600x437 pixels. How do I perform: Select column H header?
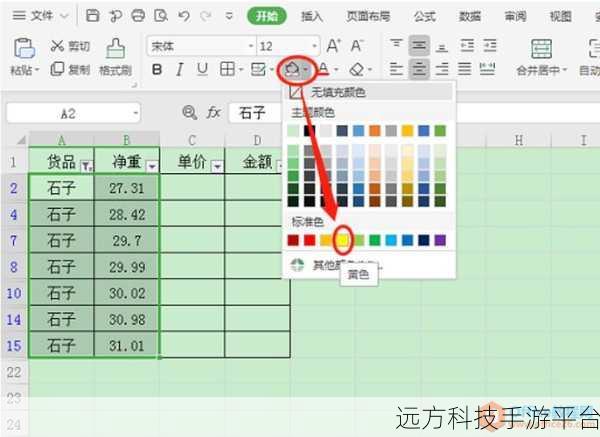coord(518,140)
